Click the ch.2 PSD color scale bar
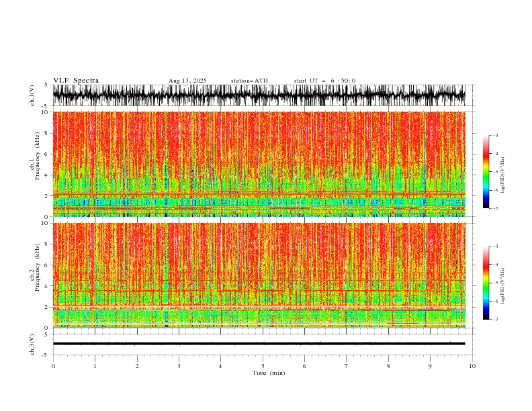This screenshot has height=411, width=532. 486,283
